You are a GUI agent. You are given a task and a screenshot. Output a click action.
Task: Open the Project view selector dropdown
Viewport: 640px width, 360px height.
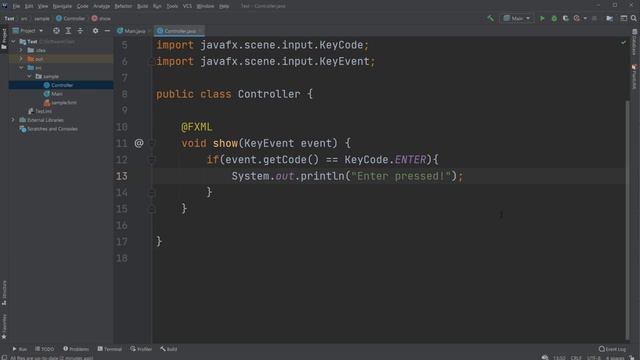click(x=27, y=31)
